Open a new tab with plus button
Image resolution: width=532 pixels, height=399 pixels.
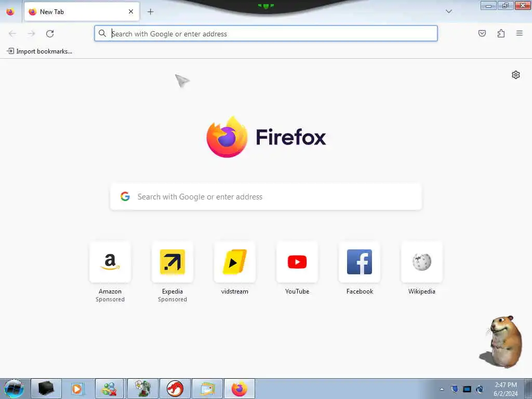(150, 12)
